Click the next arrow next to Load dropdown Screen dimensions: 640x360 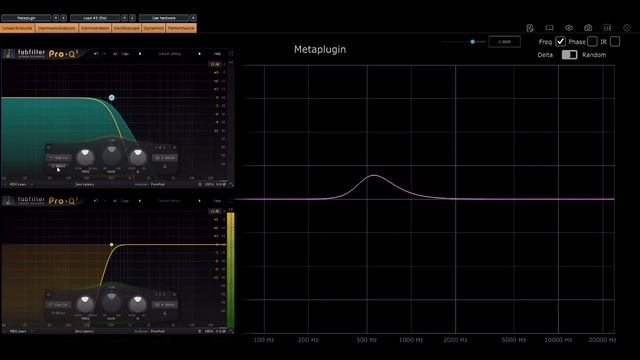[132, 18]
